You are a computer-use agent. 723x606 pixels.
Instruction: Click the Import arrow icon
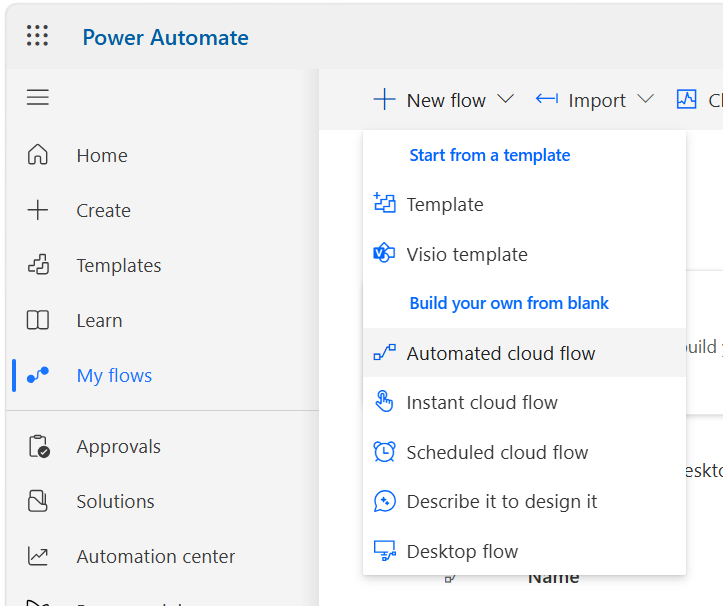pyautogui.click(x=547, y=99)
